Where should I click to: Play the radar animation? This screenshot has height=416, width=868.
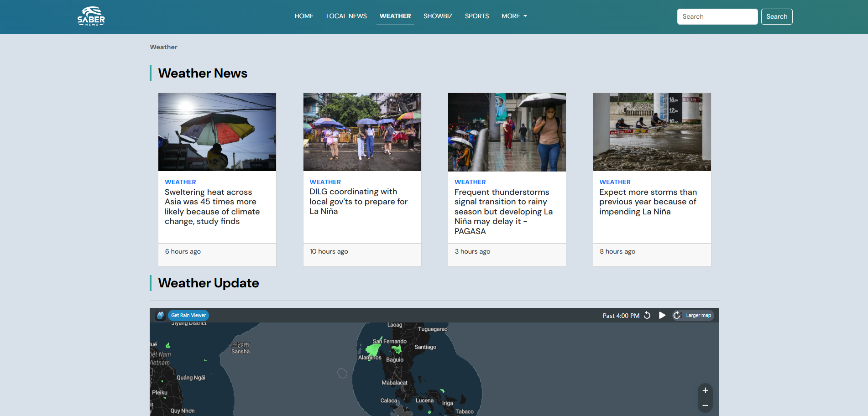(x=662, y=315)
